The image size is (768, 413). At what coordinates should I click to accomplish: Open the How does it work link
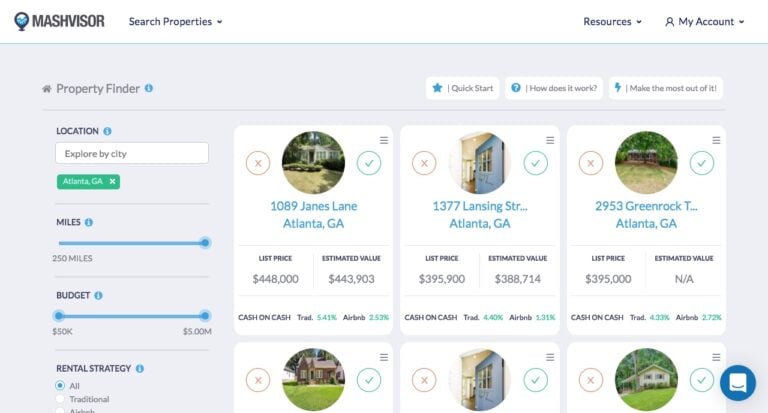(554, 88)
